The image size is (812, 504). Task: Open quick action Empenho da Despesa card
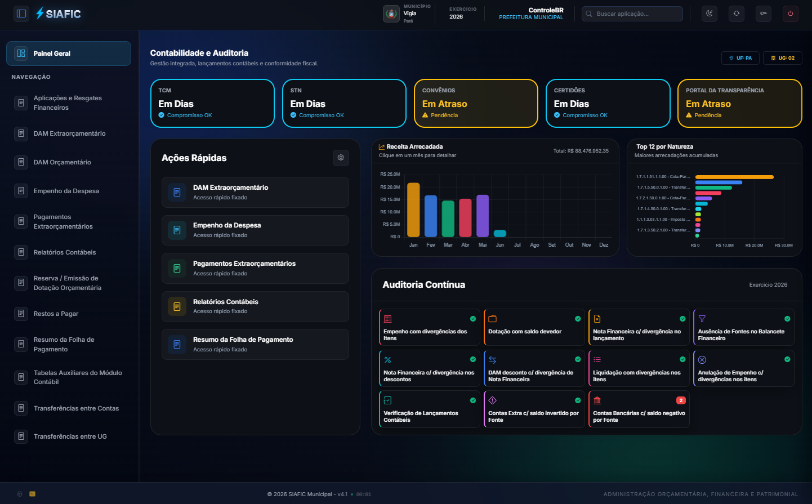coord(255,230)
